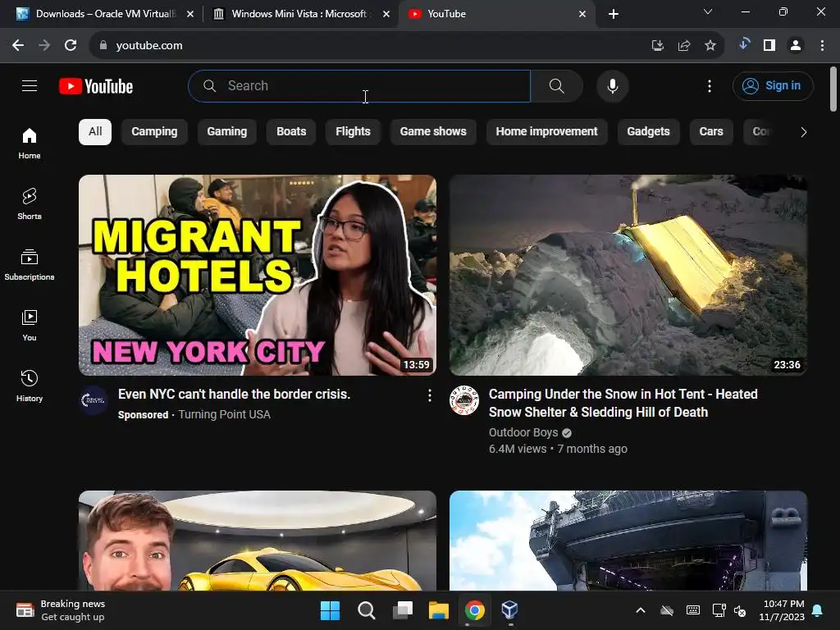Viewport: 840px width, 630px height.
Task: Play the snow shelter camping thumbnail
Action: point(628,276)
